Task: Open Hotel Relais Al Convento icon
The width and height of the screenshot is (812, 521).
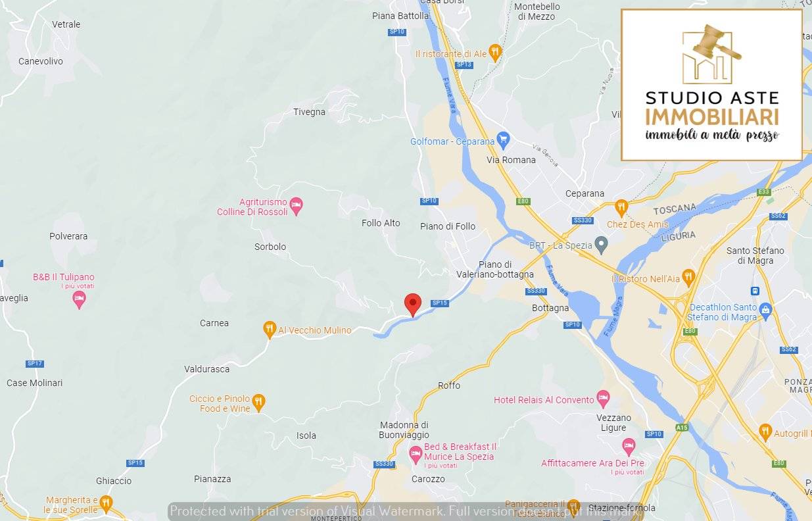Action: click(603, 397)
